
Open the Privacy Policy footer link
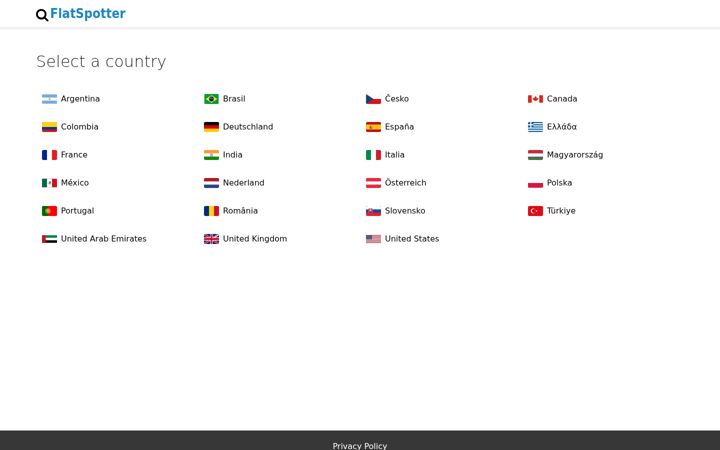(x=360, y=446)
